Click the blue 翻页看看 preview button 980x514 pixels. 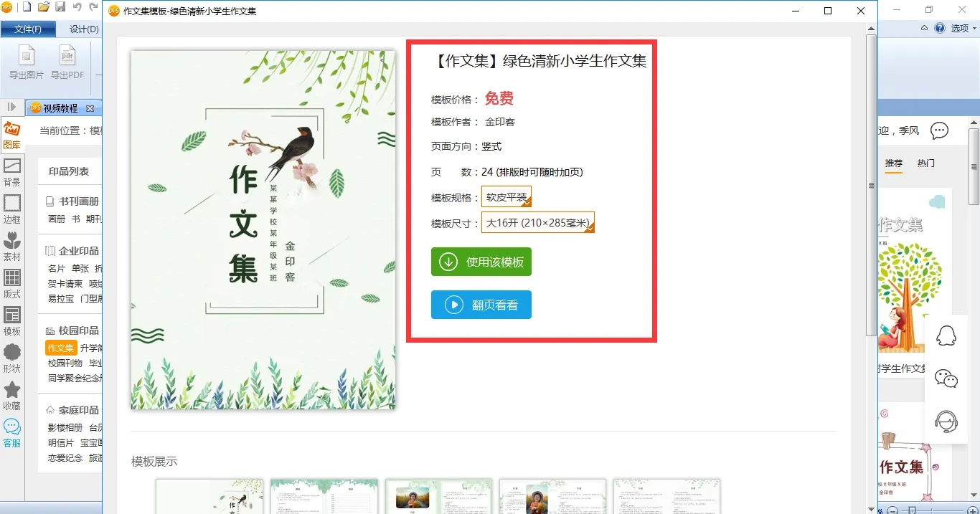coord(481,305)
